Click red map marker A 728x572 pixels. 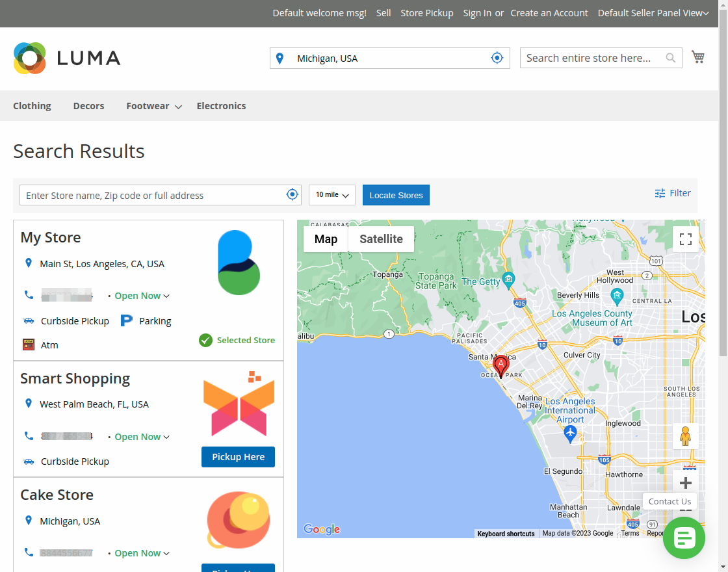(500, 366)
